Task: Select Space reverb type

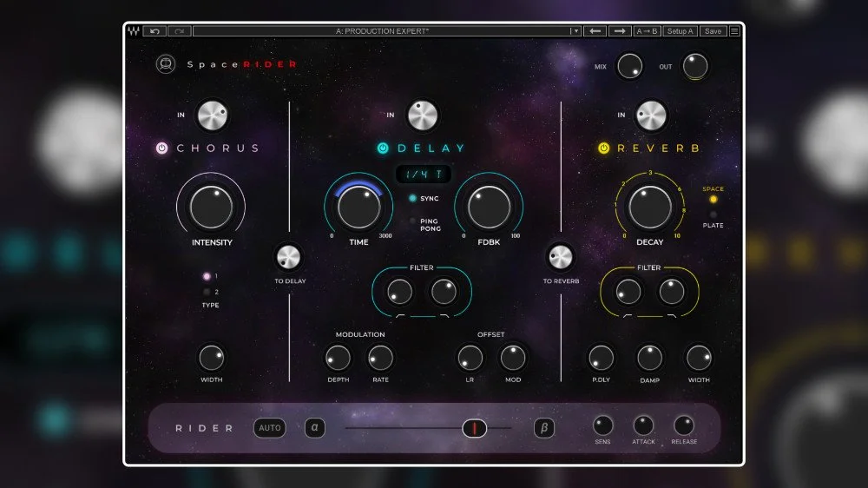Action: click(x=713, y=200)
